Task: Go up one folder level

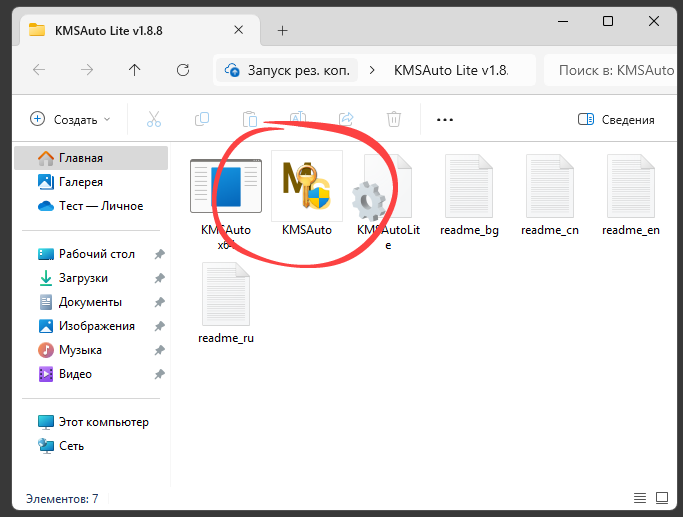Action: [x=135, y=70]
